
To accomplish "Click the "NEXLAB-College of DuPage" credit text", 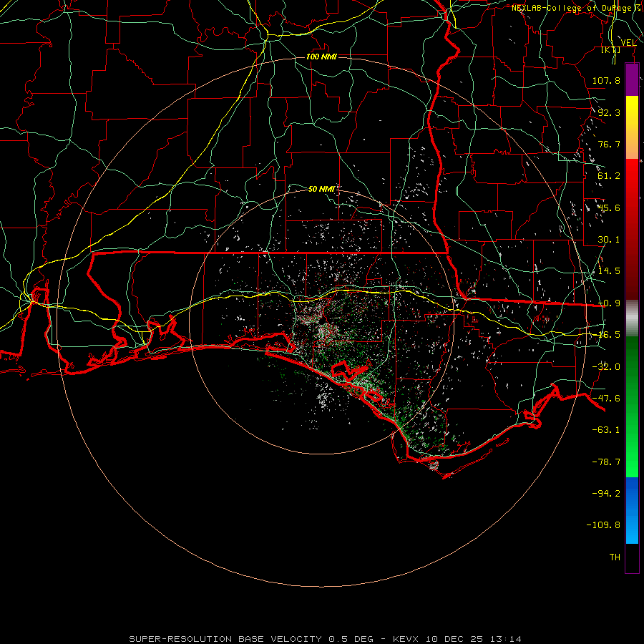I will click(571, 8).
